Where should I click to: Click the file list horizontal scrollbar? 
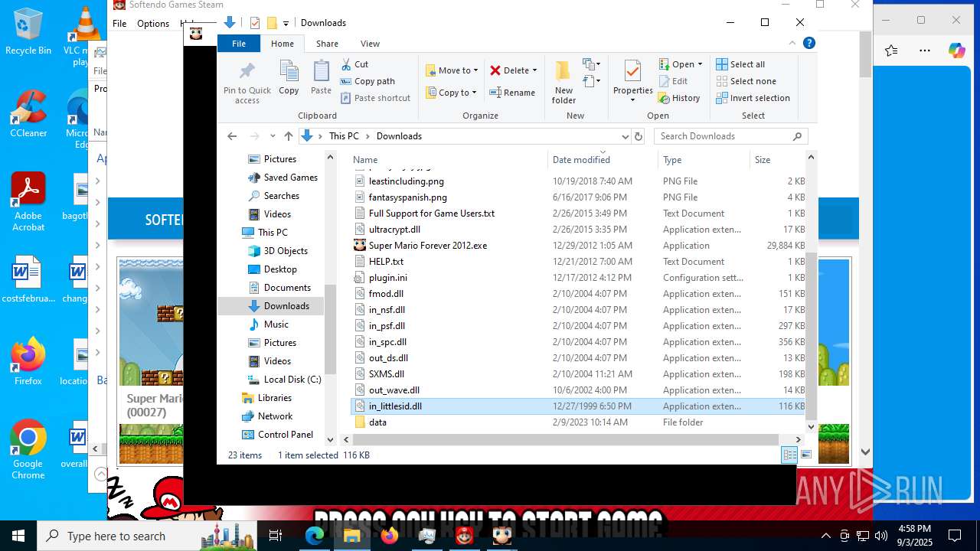click(x=567, y=439)
